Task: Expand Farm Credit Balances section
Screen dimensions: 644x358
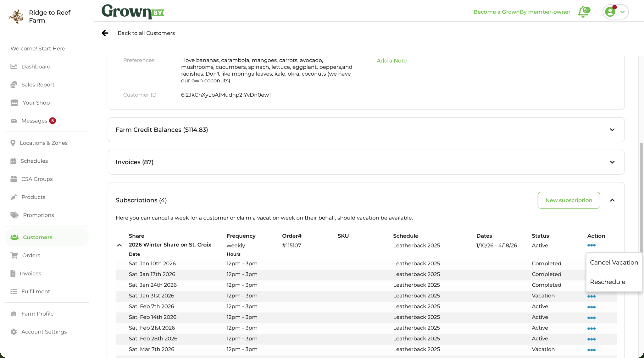Action: (612, 130)
